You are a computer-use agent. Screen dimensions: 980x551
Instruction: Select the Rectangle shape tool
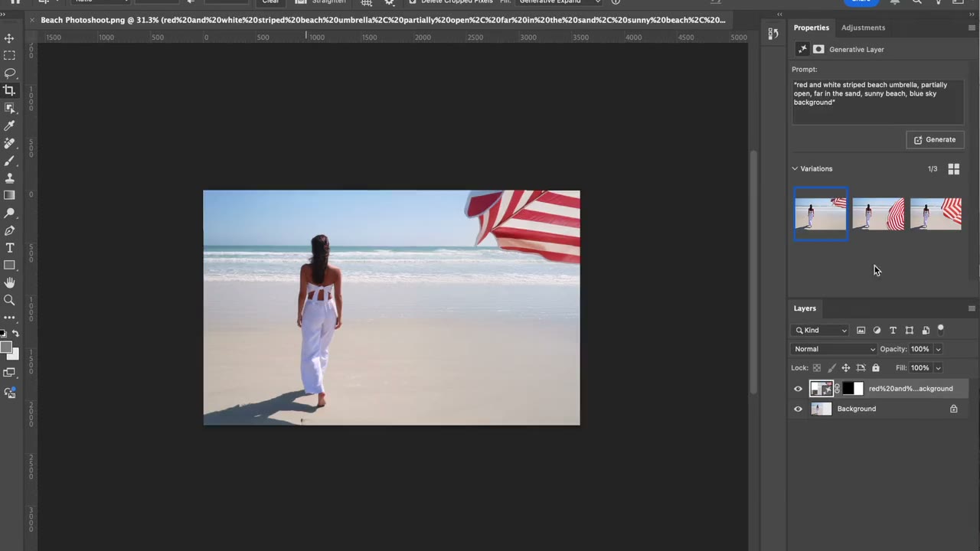pos(9,266)
